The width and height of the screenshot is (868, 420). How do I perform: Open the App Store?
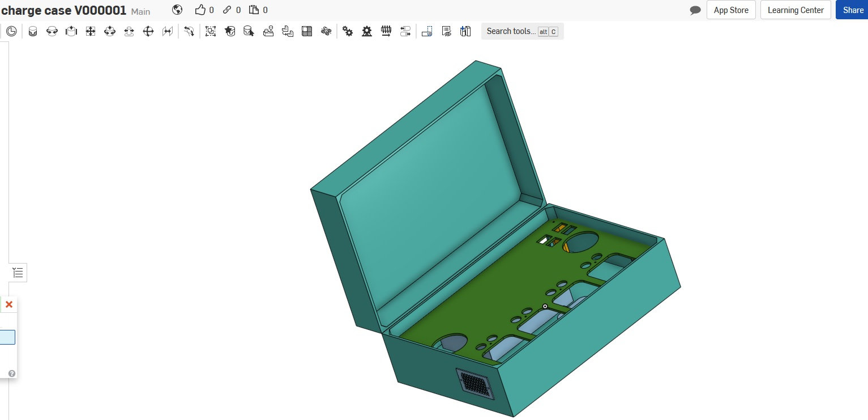click(x=730, y=10)
